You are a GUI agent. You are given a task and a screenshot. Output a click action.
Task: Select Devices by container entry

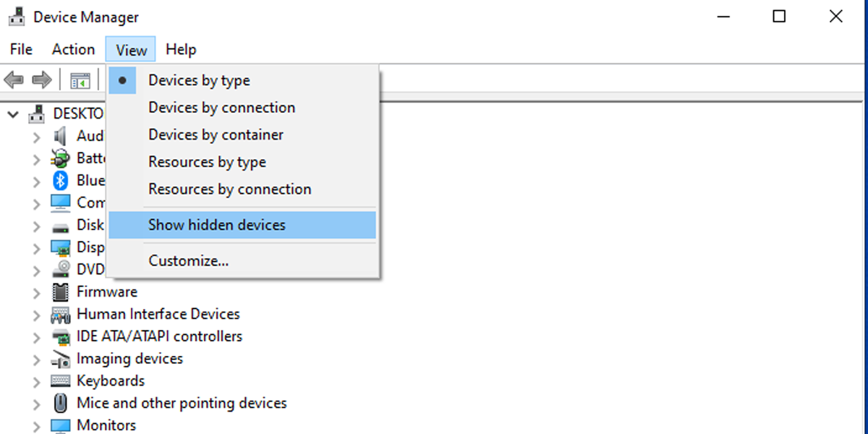[x=216, y=135]
